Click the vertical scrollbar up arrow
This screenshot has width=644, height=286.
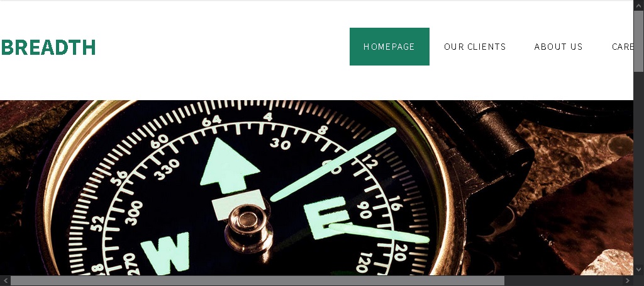(x=639, y=5)
